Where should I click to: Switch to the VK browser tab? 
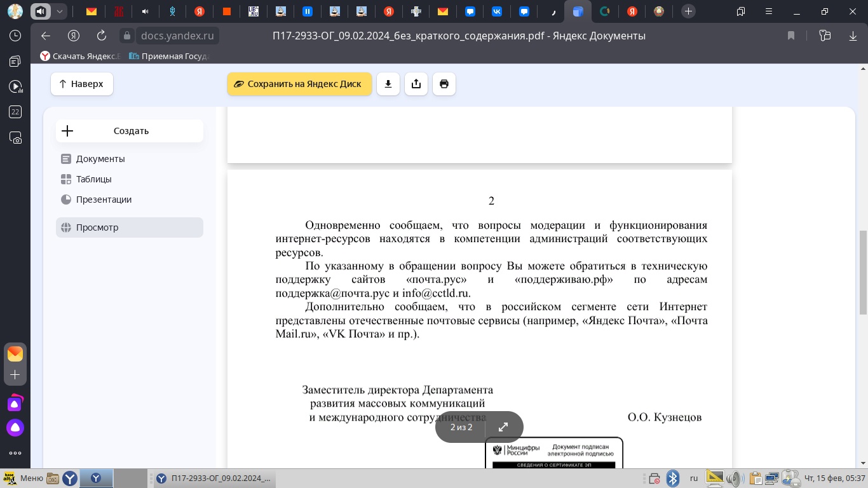pyautogui.click(x=497, y=11)
